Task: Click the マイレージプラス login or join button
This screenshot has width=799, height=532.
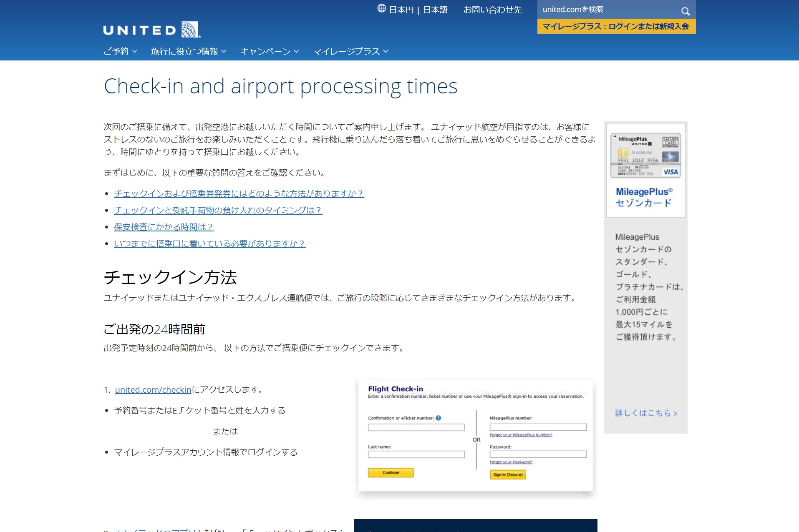Action: [616, 26]
